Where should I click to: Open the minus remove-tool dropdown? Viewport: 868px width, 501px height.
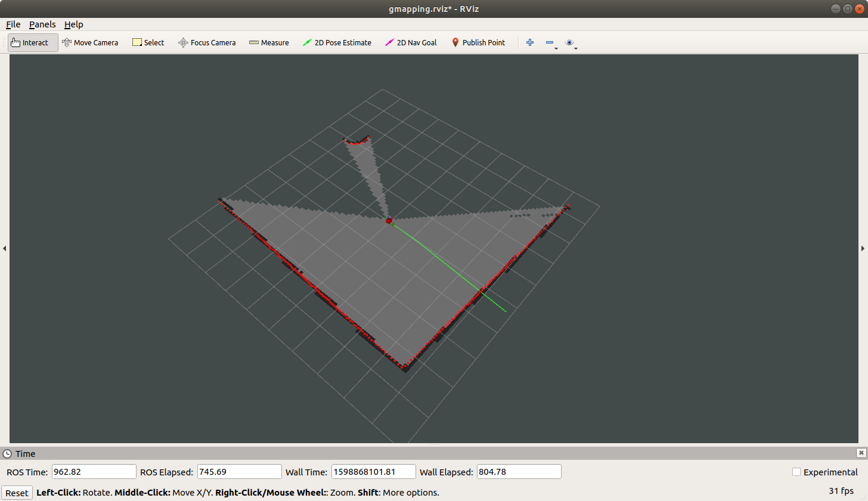pos(551,43)
